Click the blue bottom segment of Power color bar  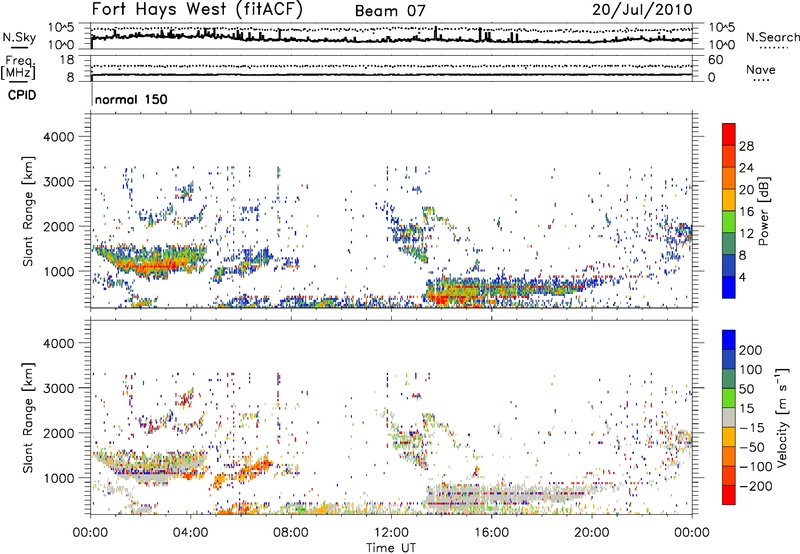(x=729, y=287)
